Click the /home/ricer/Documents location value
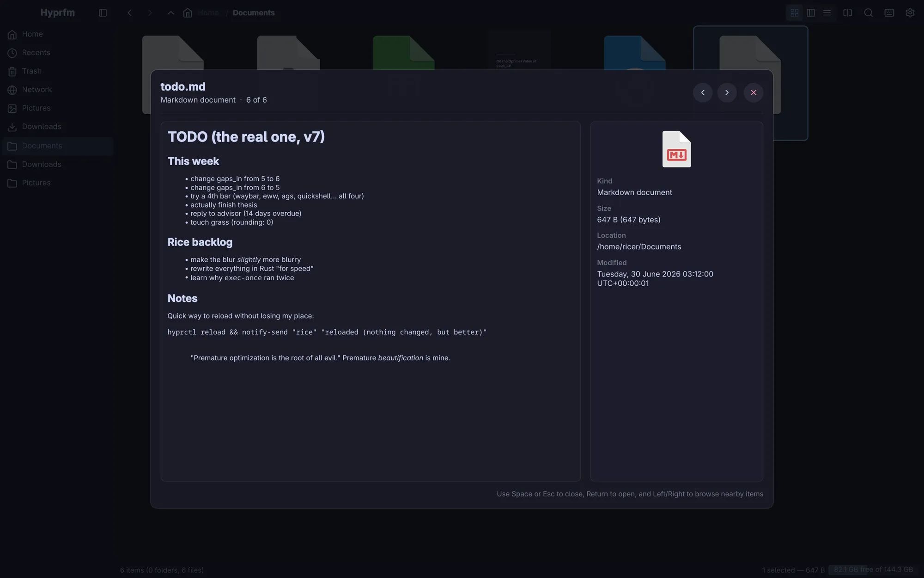Image resolution: width=924 pixels, height=578 pixels. (639, 247)
